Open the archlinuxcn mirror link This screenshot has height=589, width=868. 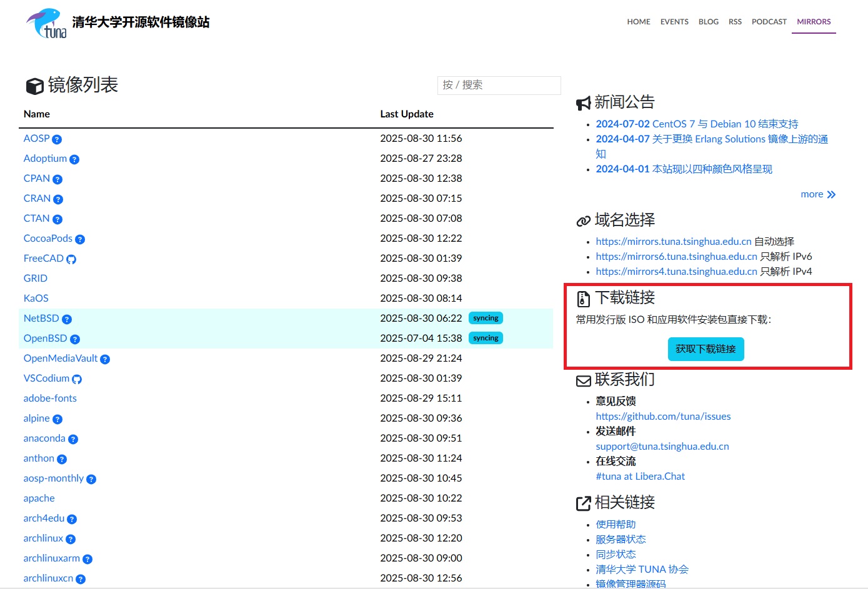pos(48,578)
